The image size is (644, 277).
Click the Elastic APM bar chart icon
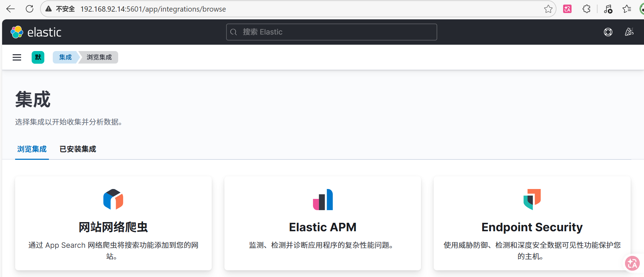pyautogui.click(x=323, y=200)
